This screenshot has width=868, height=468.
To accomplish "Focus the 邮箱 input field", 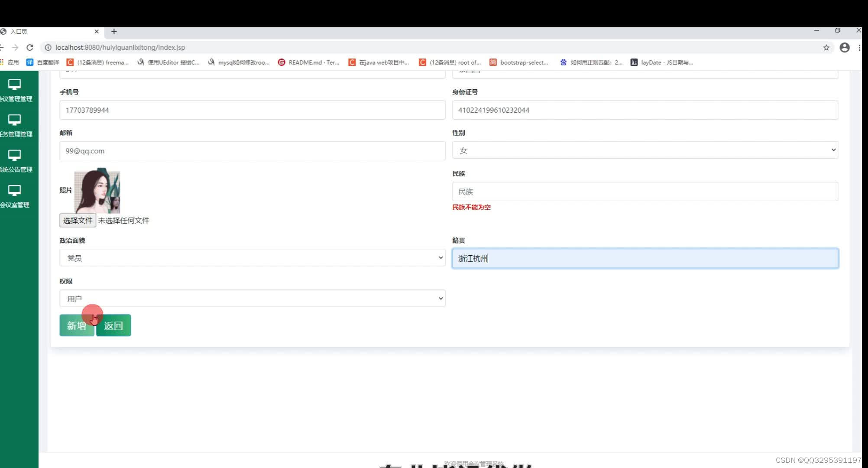I will click(252, 151).
